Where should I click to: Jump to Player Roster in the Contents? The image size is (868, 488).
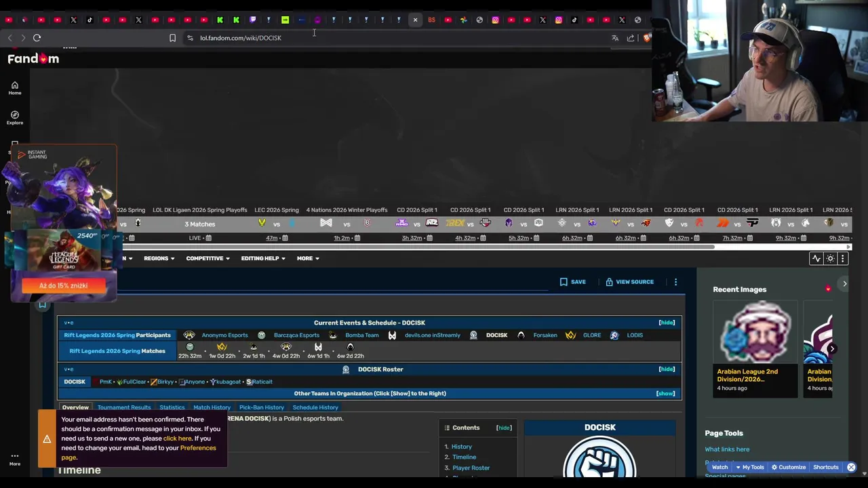click(471, 468)
